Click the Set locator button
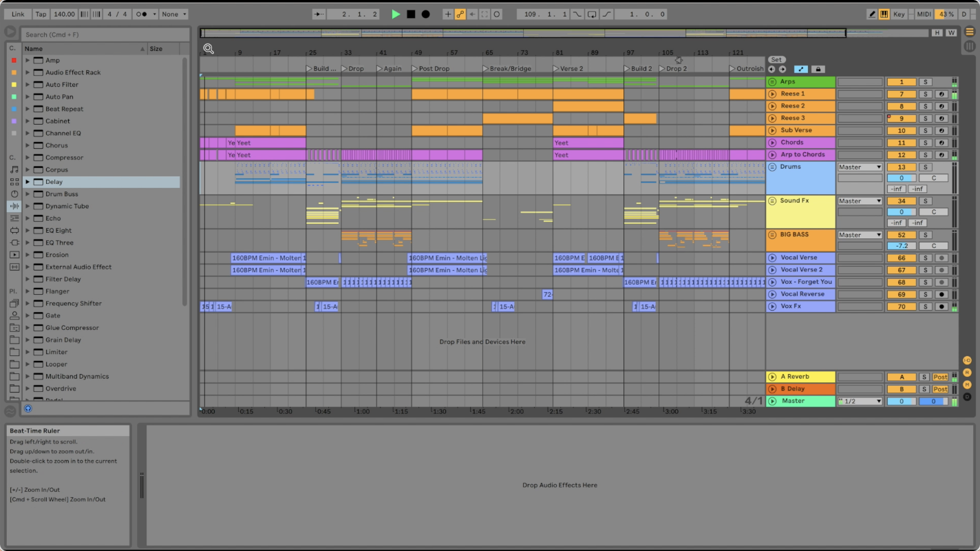The image size is (980, 551). [x=776, y=60]
